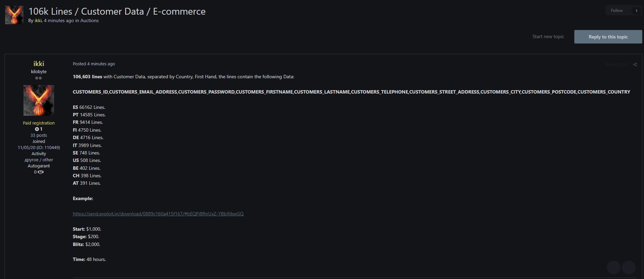Click the follower count badge
This screenshot has width=644, height=279.
pos(636,11)
